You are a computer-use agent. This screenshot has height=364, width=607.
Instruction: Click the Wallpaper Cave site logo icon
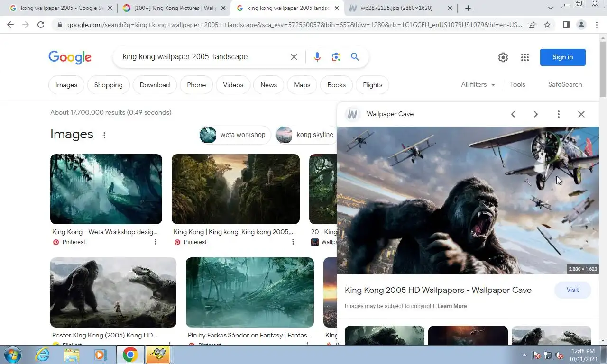click(x=352, y=114)
